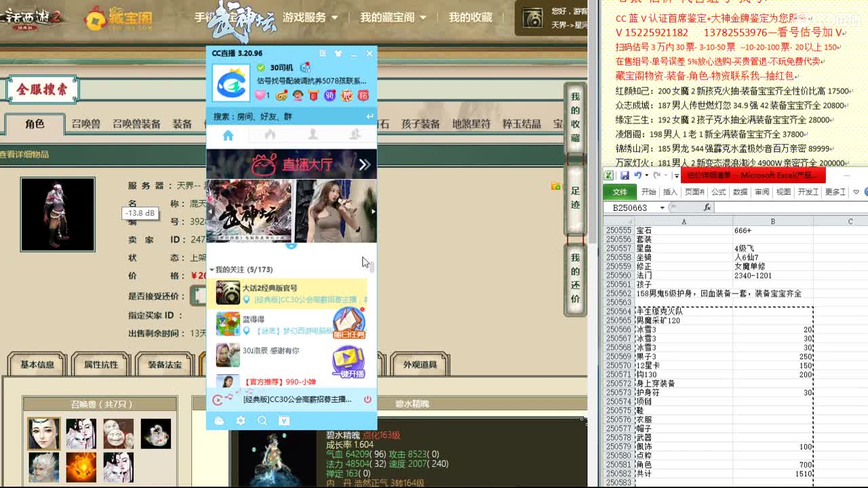Open 我的藏宝阁 dropdown menu
This screenshot has width=868, height=488.
click(x=393, y=18)
